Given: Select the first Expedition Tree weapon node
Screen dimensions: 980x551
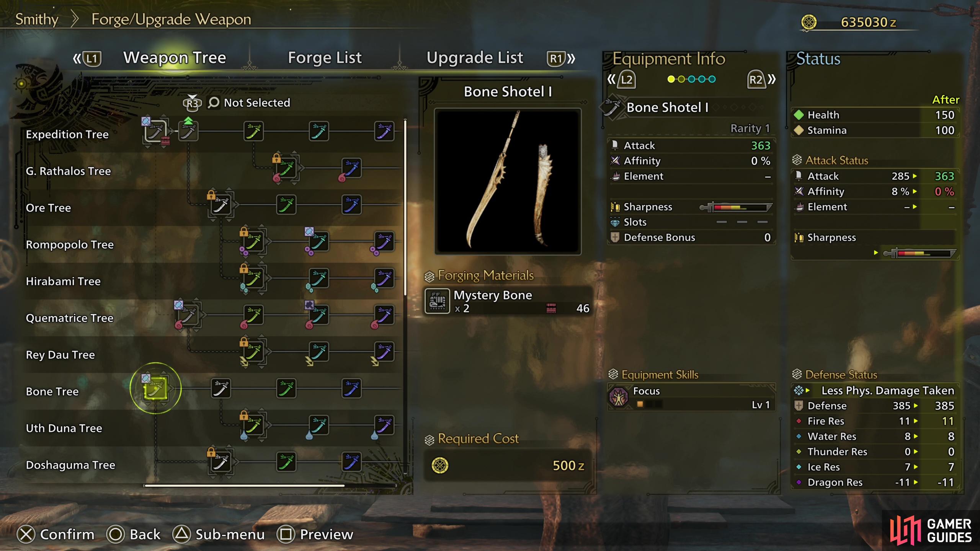Looking at the screenshot, I should click(x=155, y=132).
